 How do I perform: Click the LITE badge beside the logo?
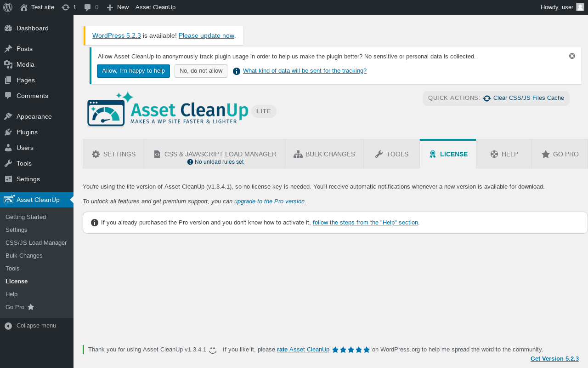264,111
